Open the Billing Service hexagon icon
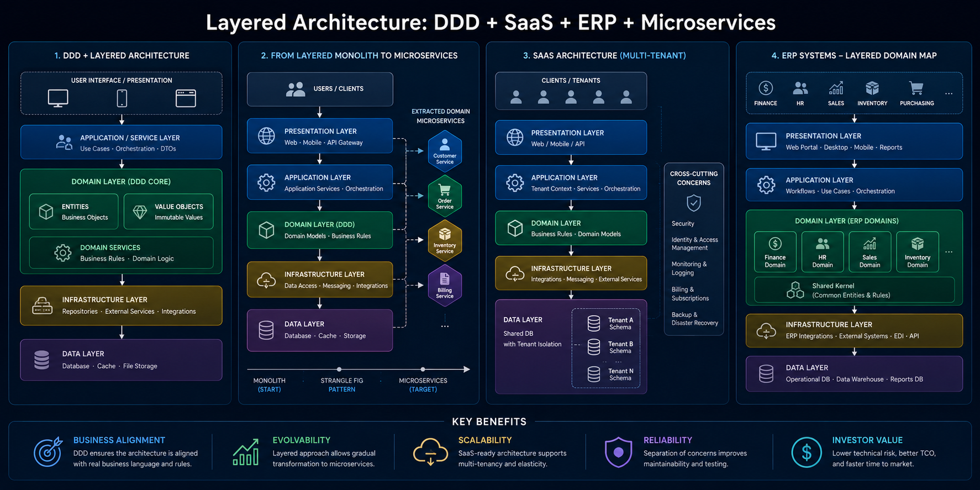980x490 pixels. [445, 285]
